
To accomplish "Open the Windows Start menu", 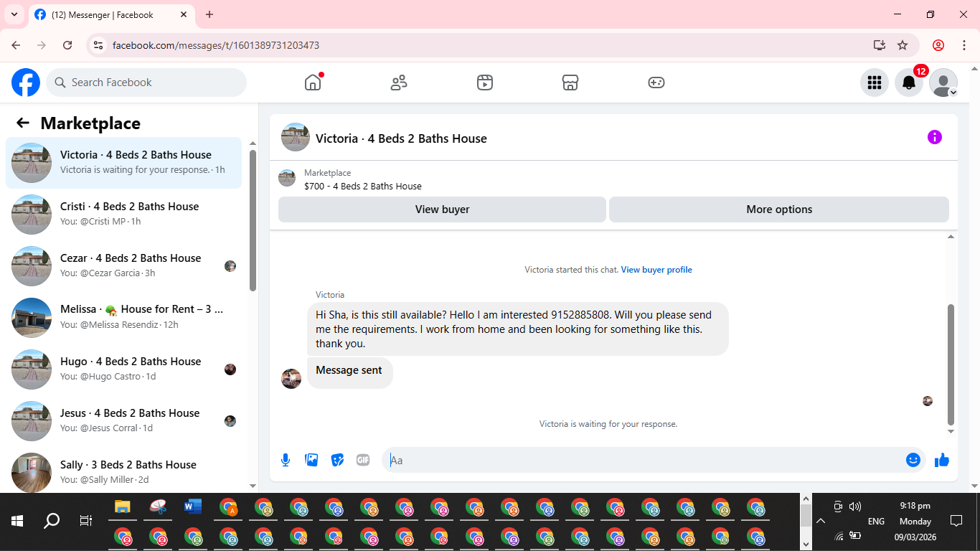I will tap(17, 521).
